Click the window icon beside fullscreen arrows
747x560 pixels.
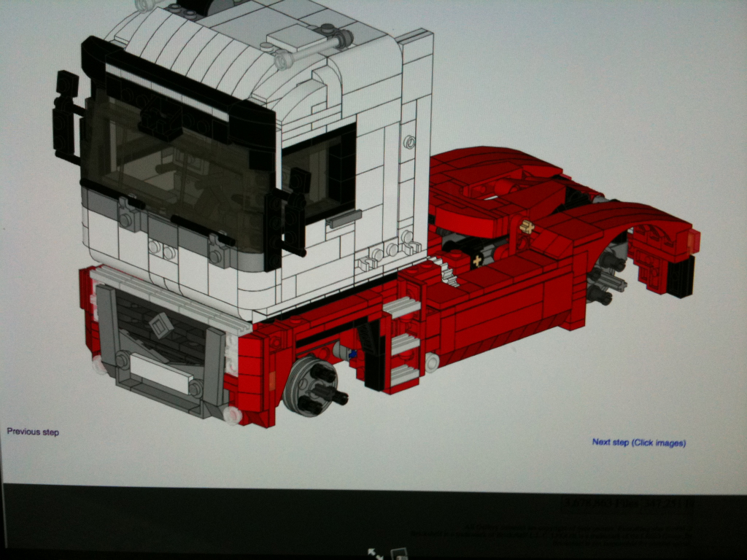399,554
